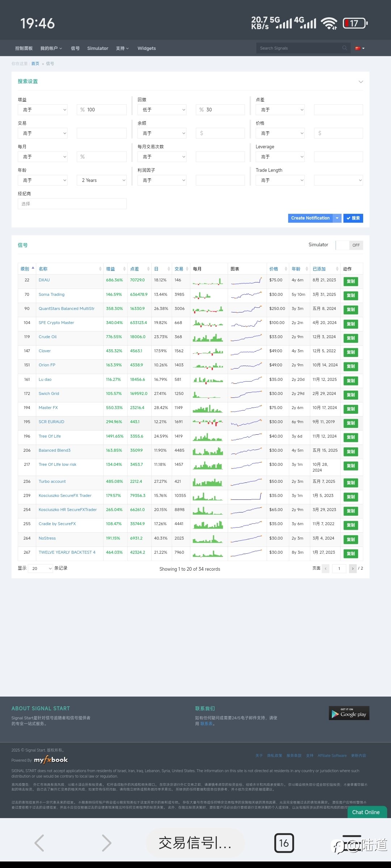The width and height of the screenshot is (391, 868).
Task: Open the 年龄 2 Years dropdown
Action: click(x=102, y=180)
